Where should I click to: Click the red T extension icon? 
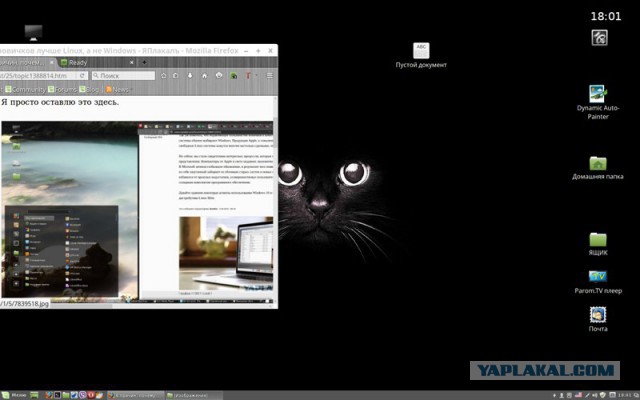[248, 76]
